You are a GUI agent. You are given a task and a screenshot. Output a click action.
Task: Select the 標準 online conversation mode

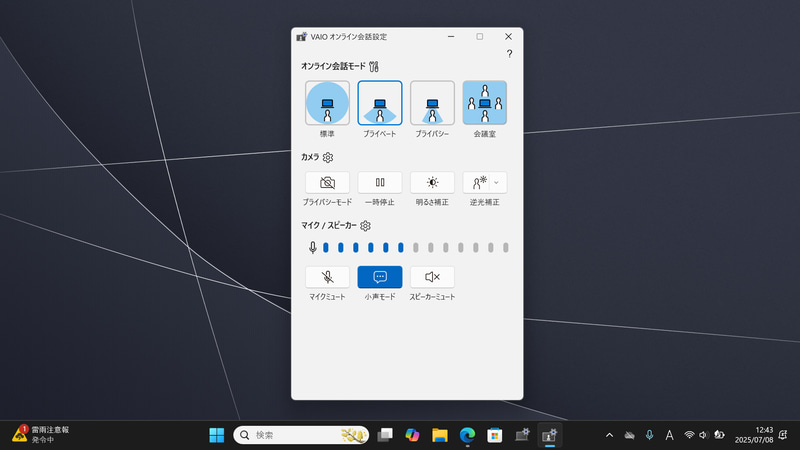[327, 103]
